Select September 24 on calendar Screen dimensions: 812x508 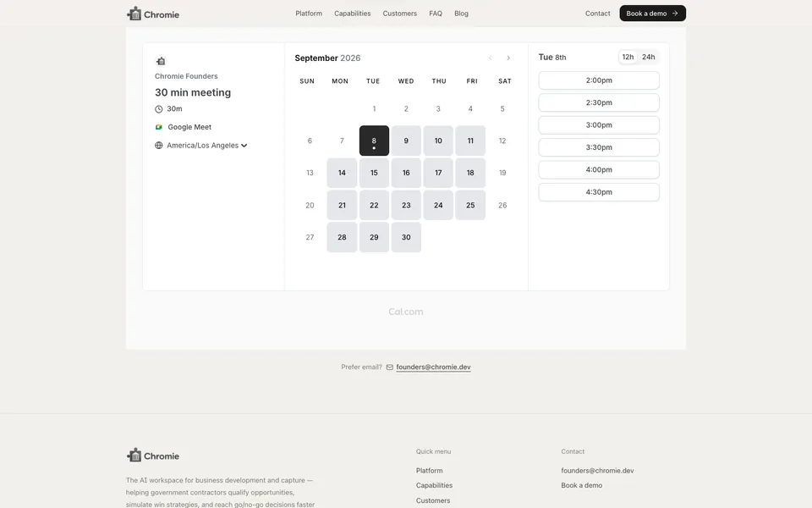point(438,205)
